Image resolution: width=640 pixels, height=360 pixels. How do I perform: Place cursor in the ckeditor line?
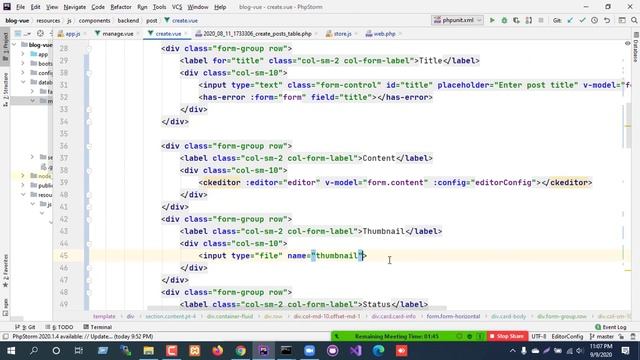coord(395,182)
